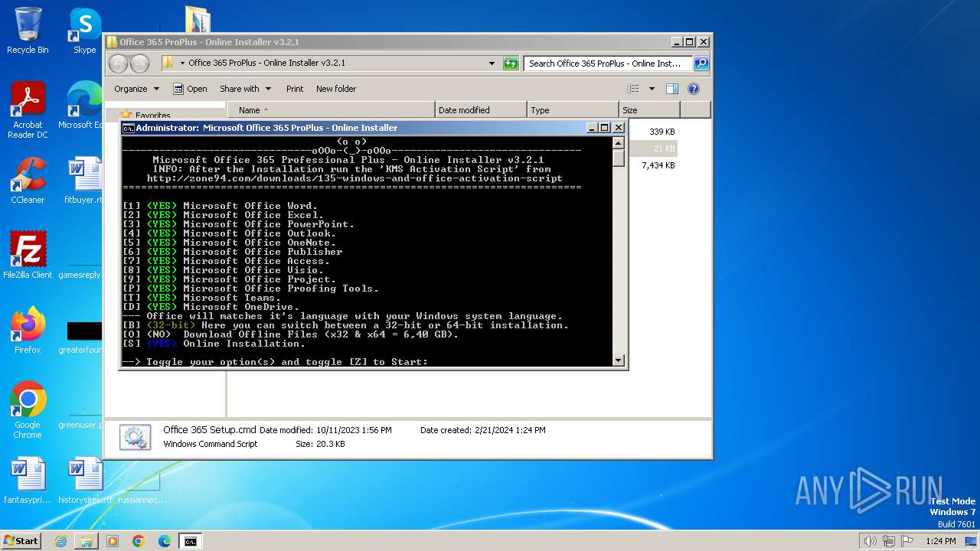Open the view options dropdown arrow
The width and height of the screenshot is (980, 551).
click(x=652, y=89)
